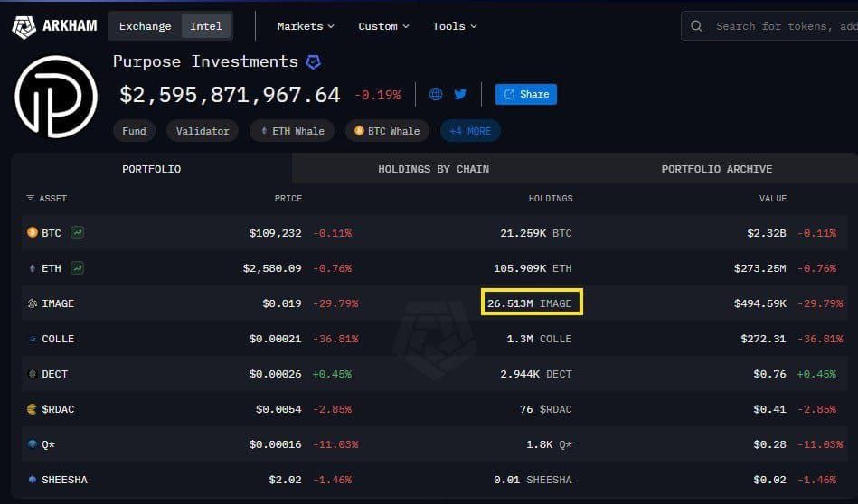The height and width of the screenshot is (504, 858).
Task: Click the 1.8K Q* holdings cell
Action: click(x=549, y=444)
